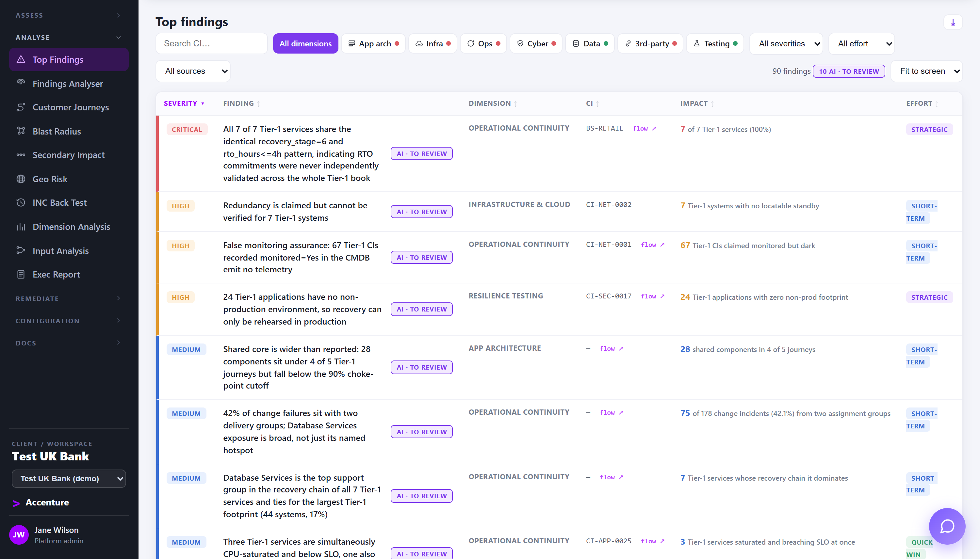Click the Data database icon
This screenshot has height=559, width=980.
point(576,43)
